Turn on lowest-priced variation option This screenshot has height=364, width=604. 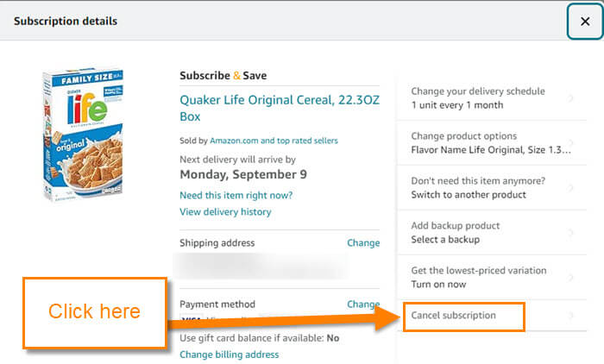[492, 277]
